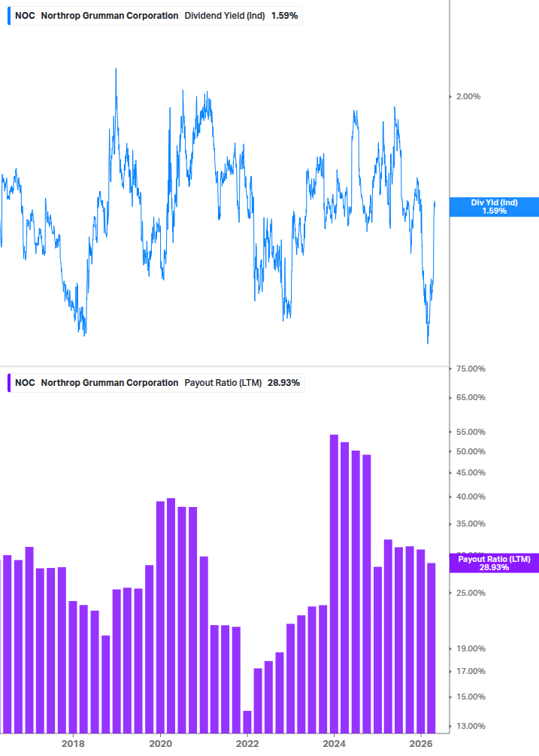Click the Payout Ratio (LTM) 28.93% legend text
539x756 pixels.
(x=242, y=383)
